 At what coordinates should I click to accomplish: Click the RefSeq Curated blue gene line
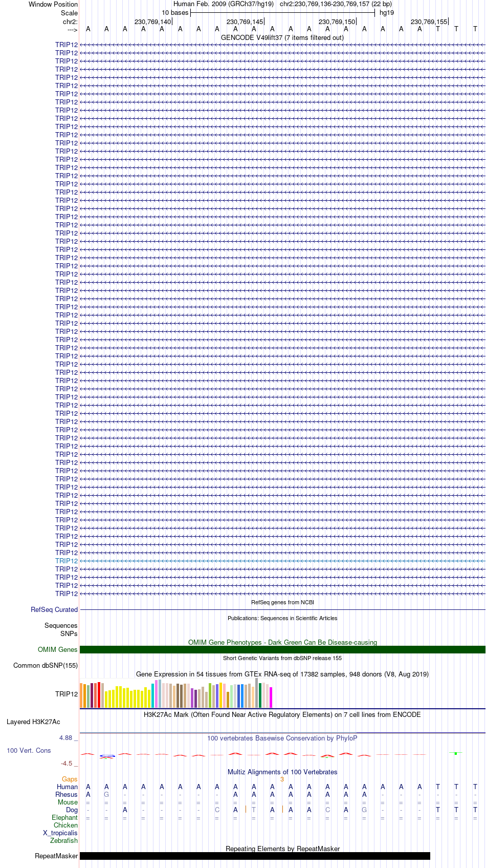pos(282,609)
